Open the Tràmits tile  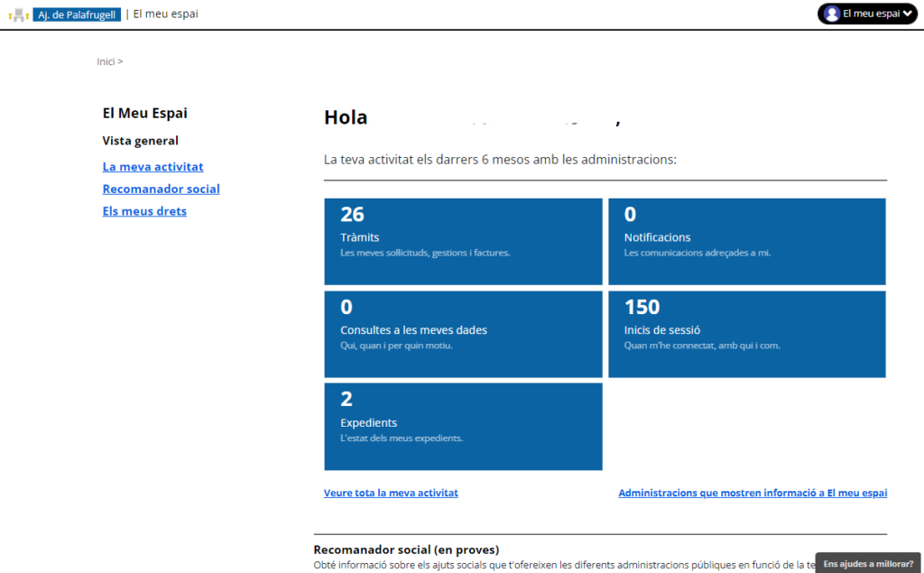point(463,242)
